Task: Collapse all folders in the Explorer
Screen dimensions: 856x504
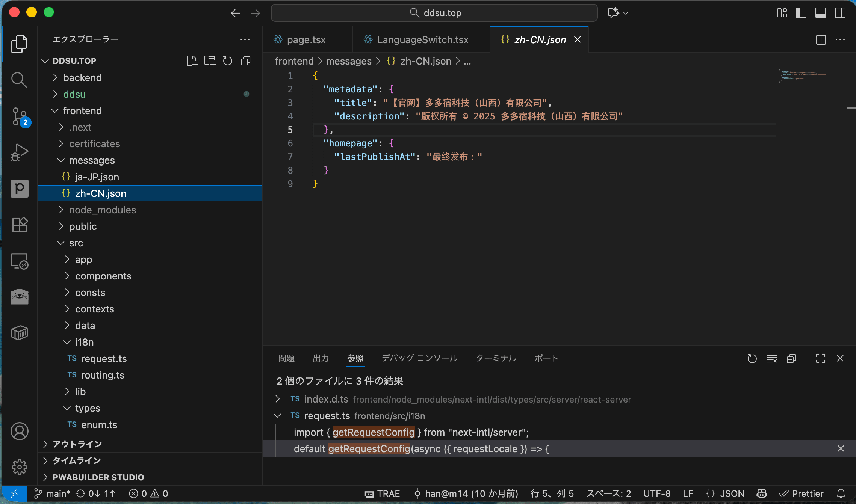Action: tap(245, 60)
